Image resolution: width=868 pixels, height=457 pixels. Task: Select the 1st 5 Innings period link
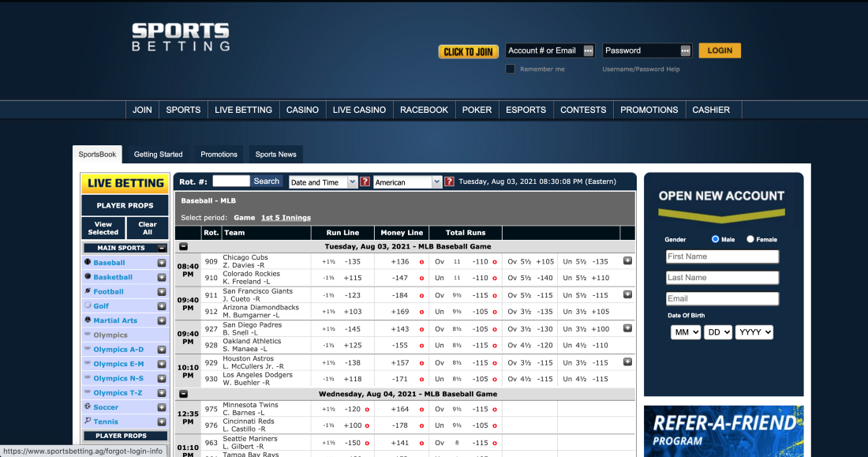coord(286,218)
